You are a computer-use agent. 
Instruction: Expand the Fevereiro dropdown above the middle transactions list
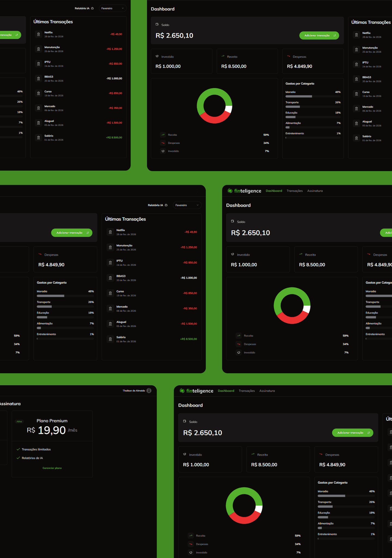pos(187,205)
